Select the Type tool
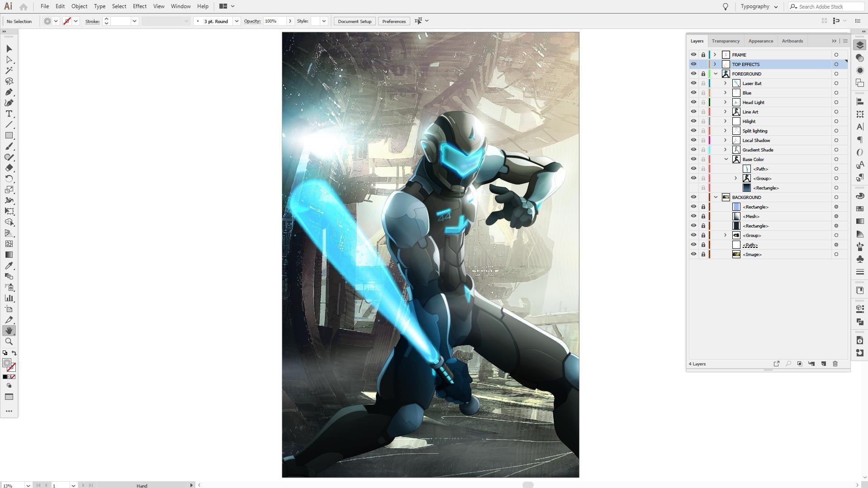Viewport: 868px width, 488px height. [x=9, y=114]
